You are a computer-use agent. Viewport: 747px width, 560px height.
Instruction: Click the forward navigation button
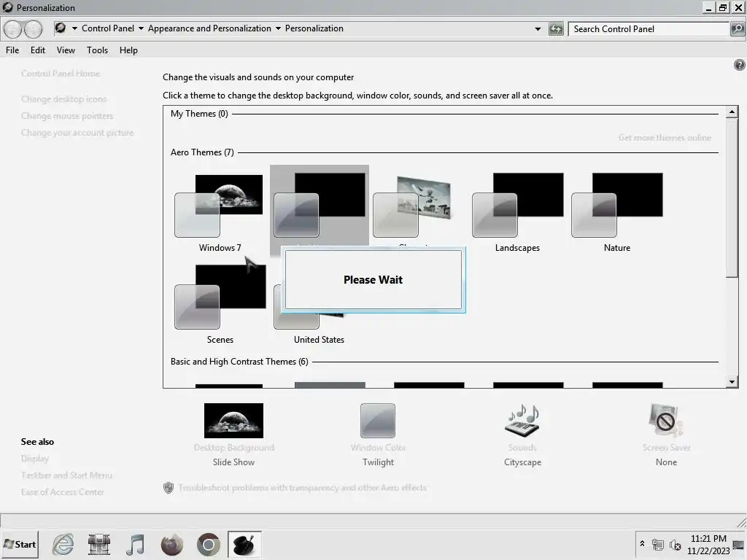[33, 29]
